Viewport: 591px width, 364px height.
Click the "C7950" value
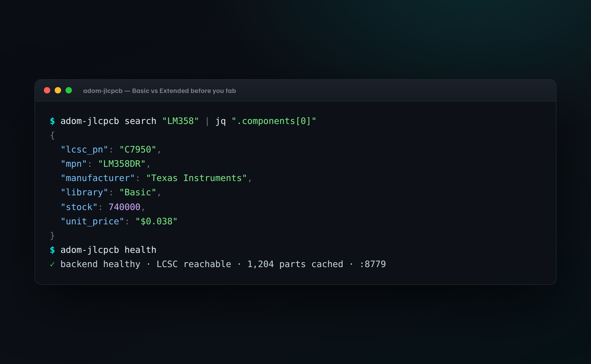pyautogui.click(x=138, y=150)
